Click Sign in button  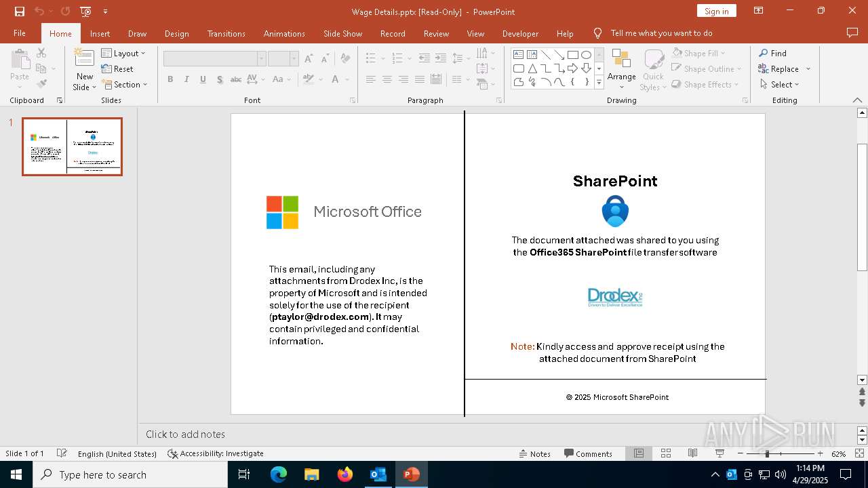point(716,11)
